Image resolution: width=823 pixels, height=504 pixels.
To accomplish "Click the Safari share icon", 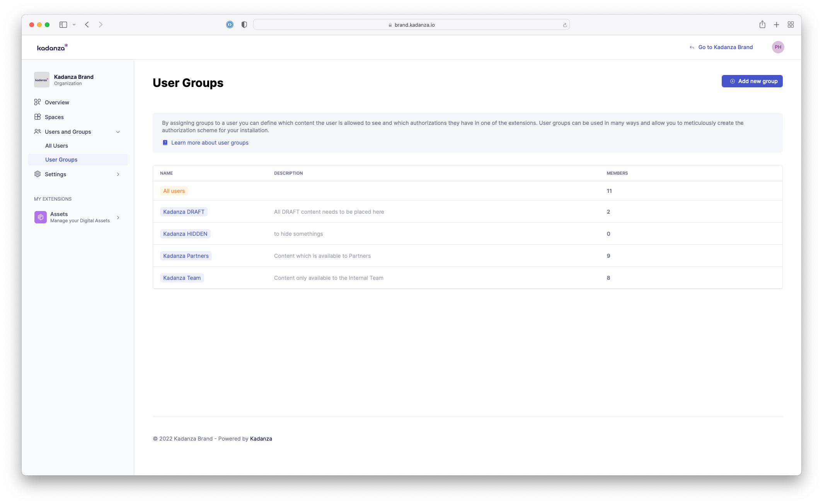I will coord(762,25).
